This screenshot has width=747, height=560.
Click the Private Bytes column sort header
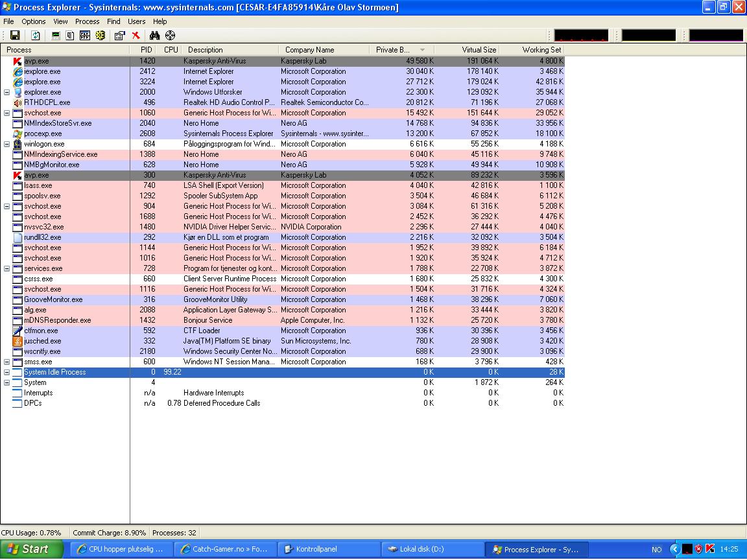(x=401, y=49)
